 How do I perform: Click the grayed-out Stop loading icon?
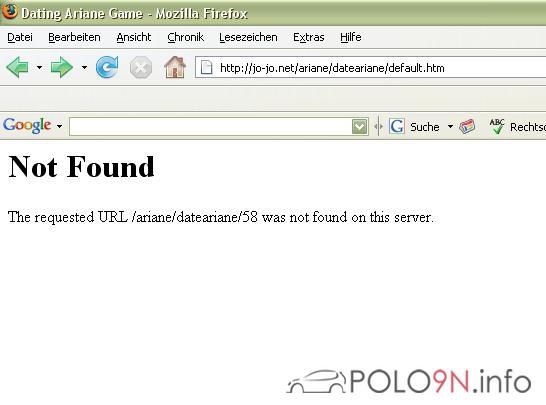tap(141, 67)
